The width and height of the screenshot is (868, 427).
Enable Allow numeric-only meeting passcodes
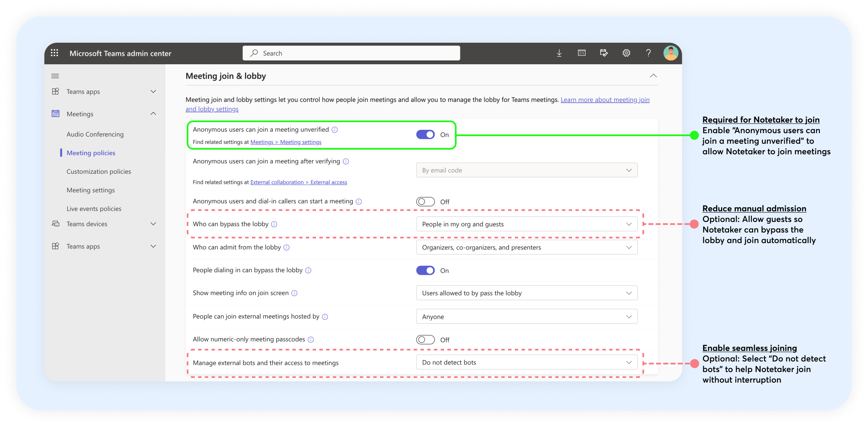425,339
